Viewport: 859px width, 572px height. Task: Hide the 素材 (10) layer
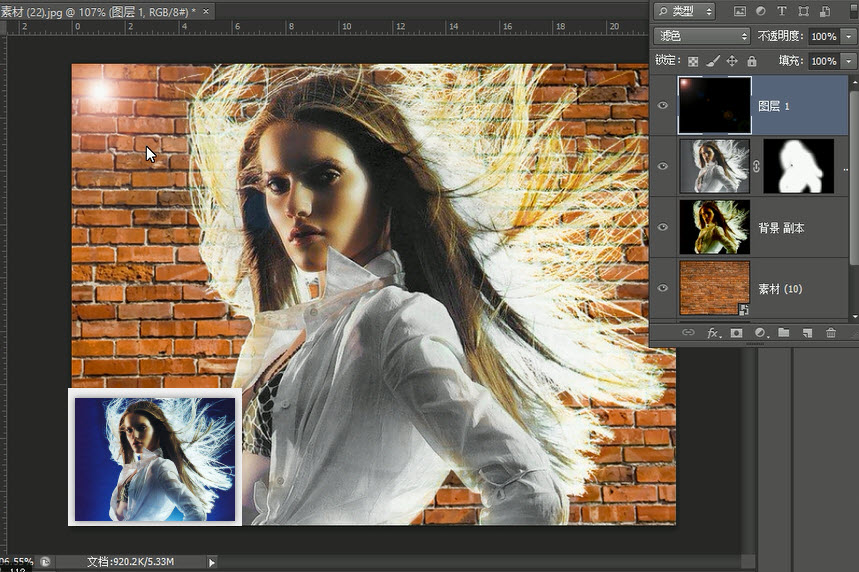click(663, 288)
